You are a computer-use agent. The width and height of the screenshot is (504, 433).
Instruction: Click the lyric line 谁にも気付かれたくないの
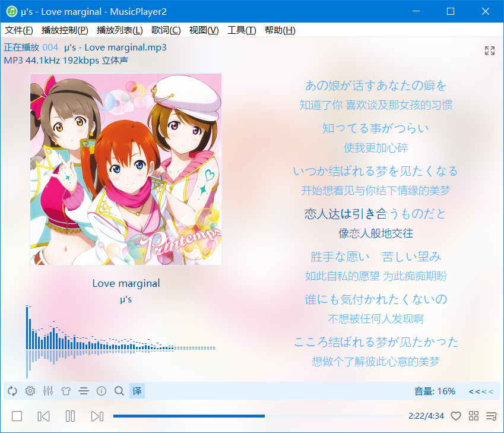point(375,299)
